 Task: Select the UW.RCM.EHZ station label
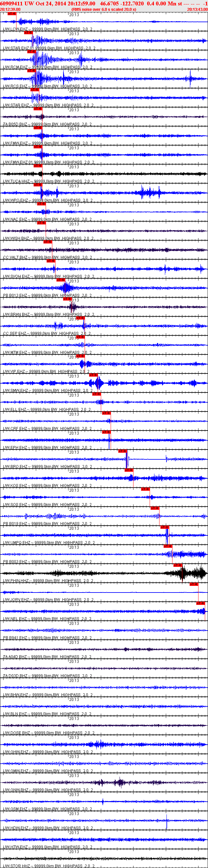pos(48,68)
